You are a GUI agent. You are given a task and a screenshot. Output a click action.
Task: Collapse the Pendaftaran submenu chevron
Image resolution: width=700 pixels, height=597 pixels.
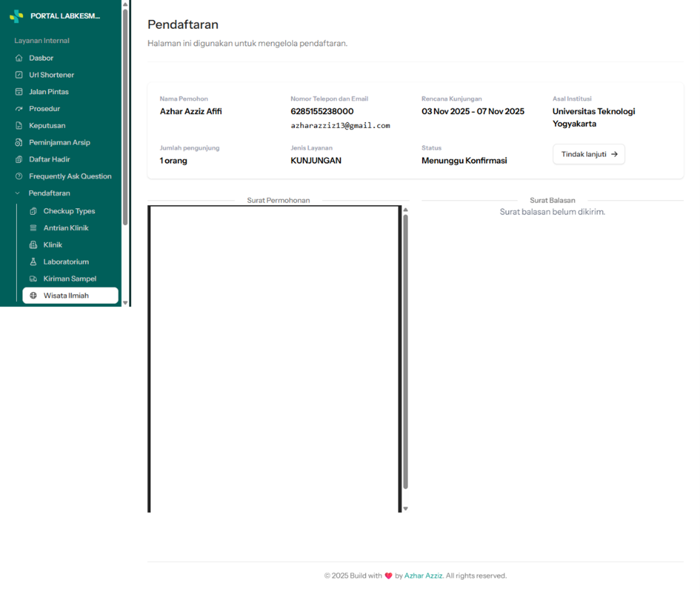18,193
